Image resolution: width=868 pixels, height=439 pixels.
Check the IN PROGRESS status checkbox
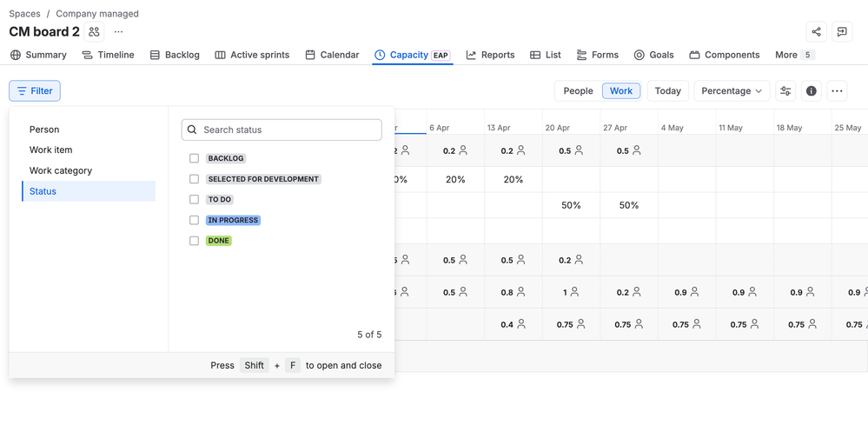[194, 220]
